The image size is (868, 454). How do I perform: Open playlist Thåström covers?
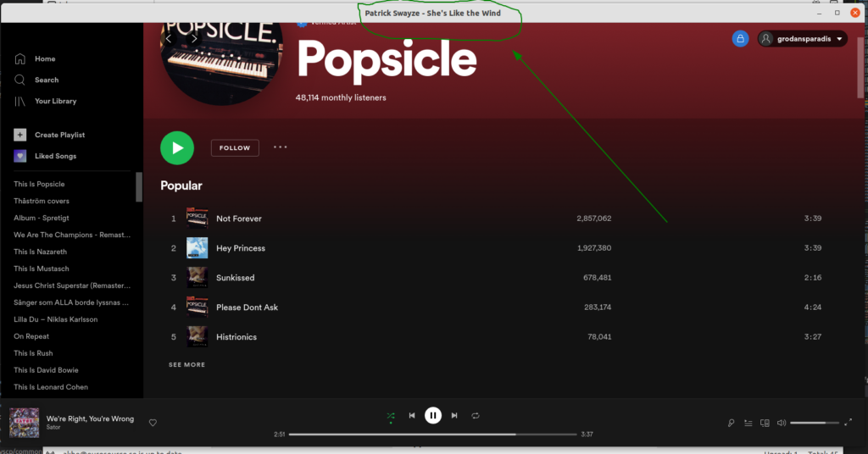42,201
